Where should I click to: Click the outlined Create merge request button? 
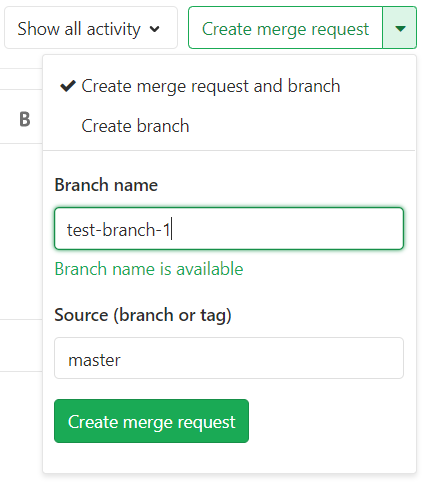285,28
